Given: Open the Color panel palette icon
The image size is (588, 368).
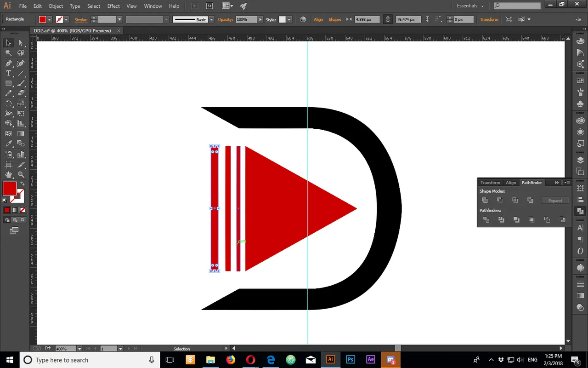Looking at the screenshot, I should coord(580,41).
